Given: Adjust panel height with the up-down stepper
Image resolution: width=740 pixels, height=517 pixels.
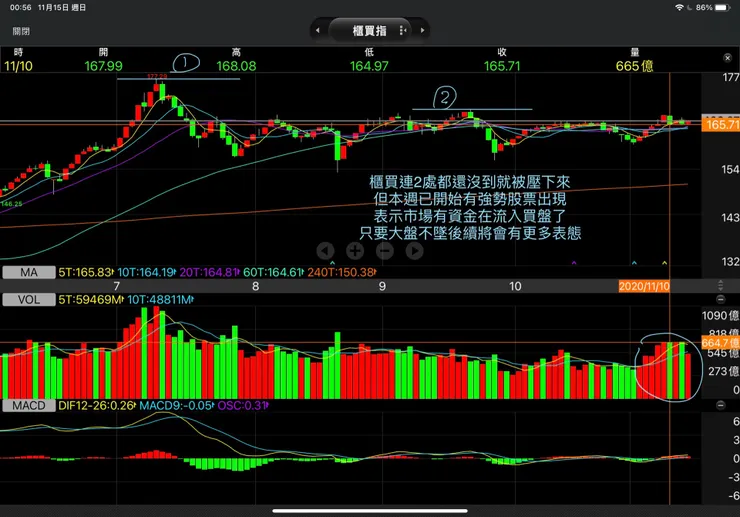Looking at the screenshot, I should pyautogui.click(x=720, y=286).
